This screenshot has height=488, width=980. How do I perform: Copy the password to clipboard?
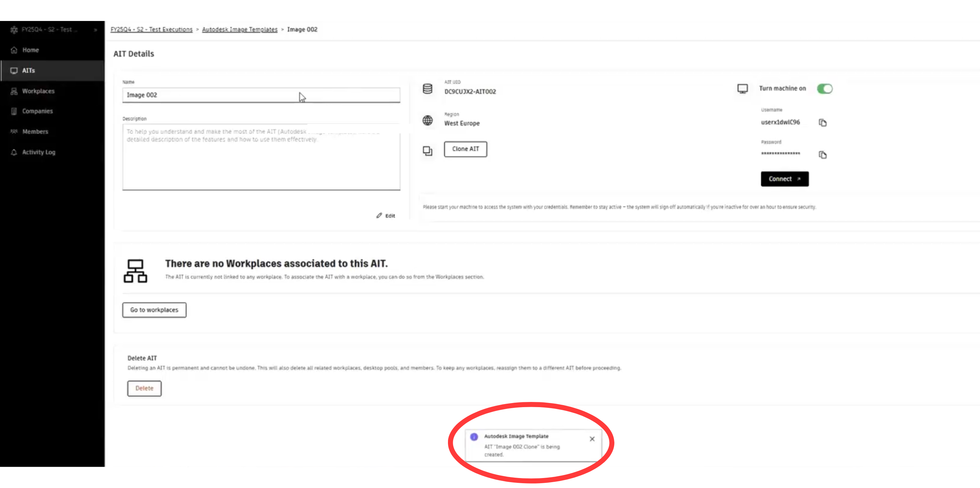pos(823,155)
